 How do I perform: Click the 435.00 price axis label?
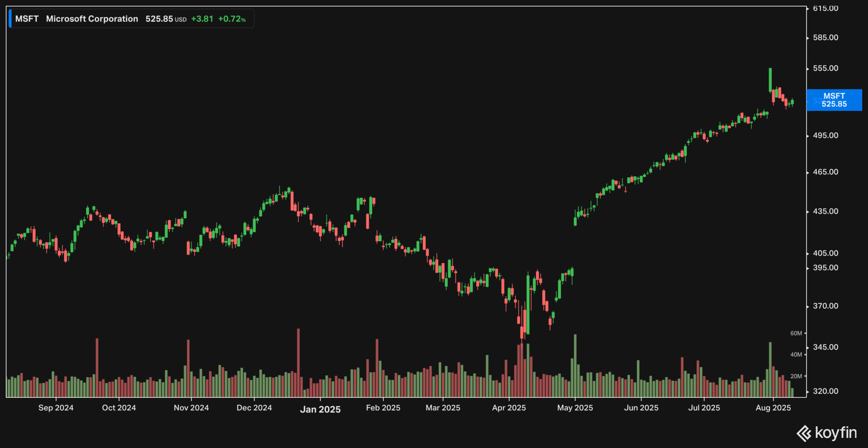point(826,211)
